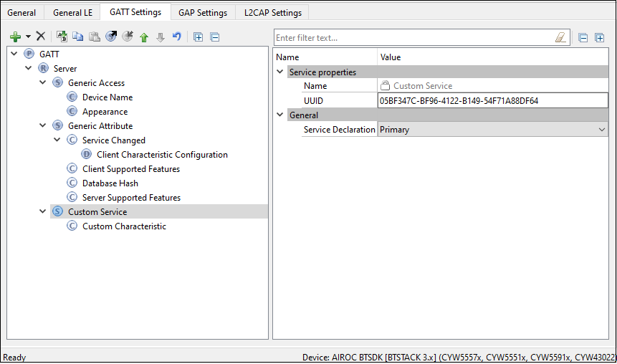Switch to the GAP Settings tab

tap(202, 12)
